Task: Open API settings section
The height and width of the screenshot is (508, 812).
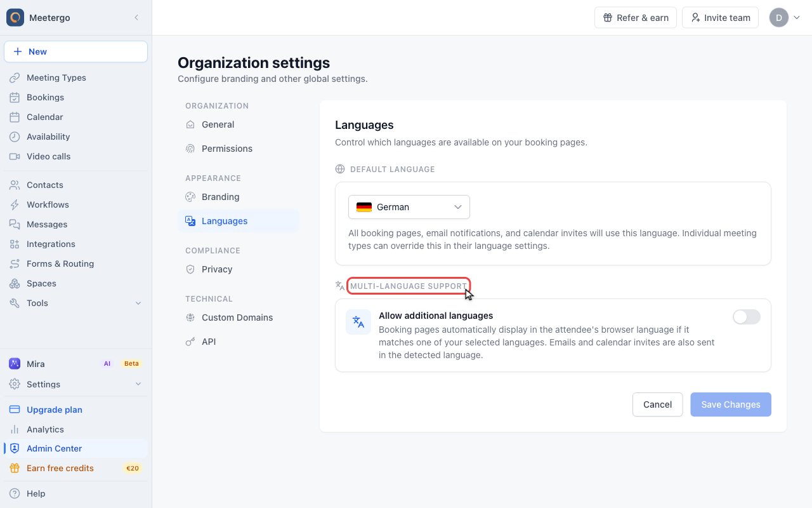Action: coord(239,342)
